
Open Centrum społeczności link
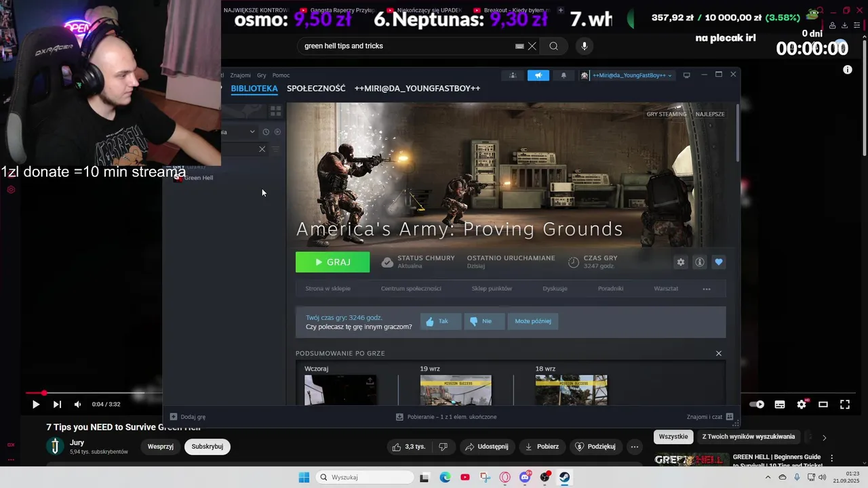(x=411, y=289)
